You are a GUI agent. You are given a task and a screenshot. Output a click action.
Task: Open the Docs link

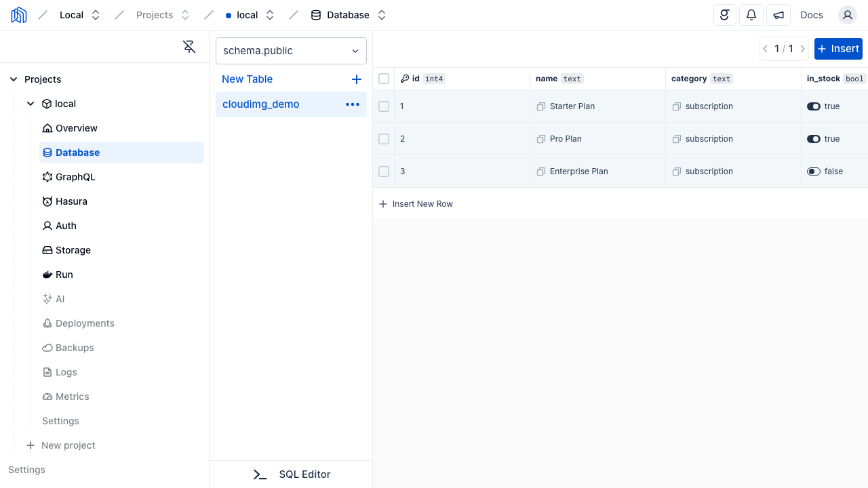pos(812,15)
